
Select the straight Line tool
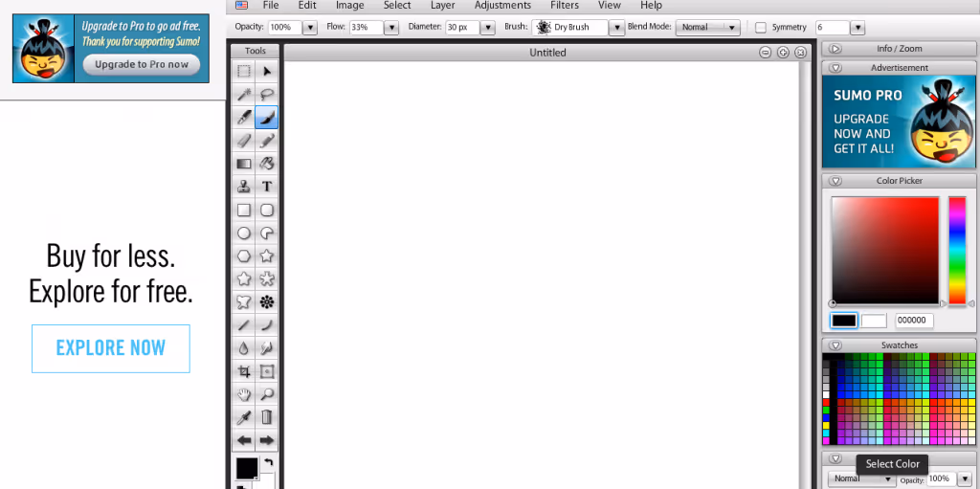pyautogui.click(x=244, y=325)
